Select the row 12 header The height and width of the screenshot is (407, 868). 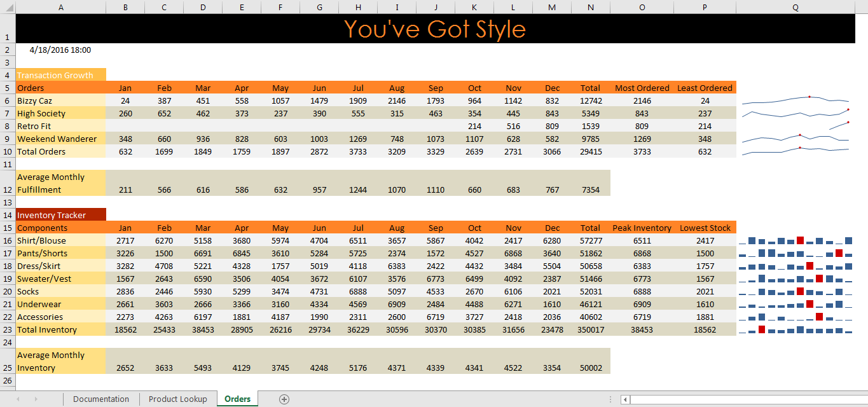pos(8,190)
